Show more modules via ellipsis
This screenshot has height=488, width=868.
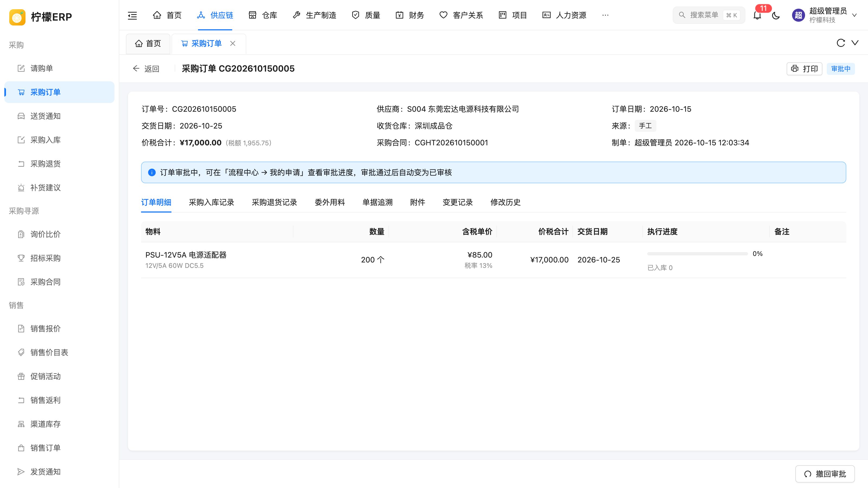pos(605,15)
